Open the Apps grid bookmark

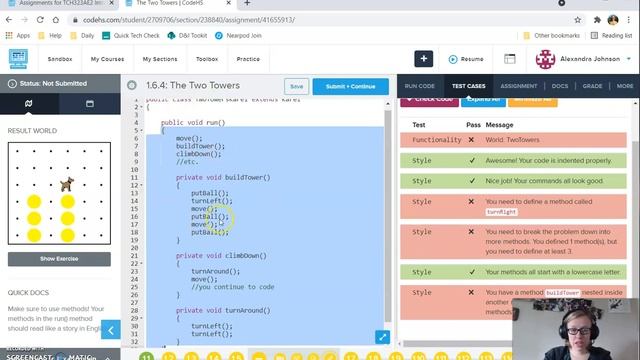click(18, 36)
